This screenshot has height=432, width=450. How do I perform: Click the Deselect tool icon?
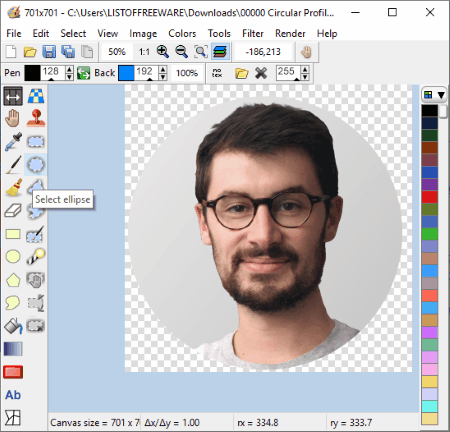36,326
